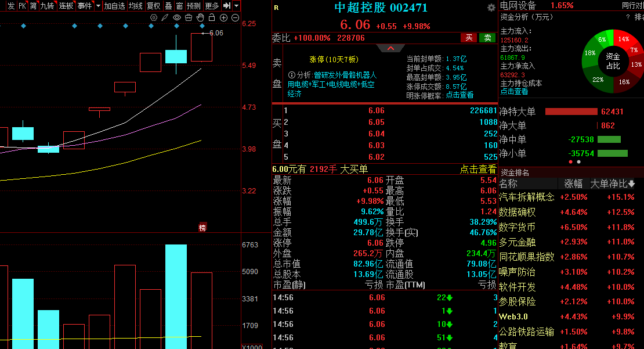Click the 发 toolbar button
The height and width of the screenshot is (349, 644).
pyautogui.click(x=11, y=6)
